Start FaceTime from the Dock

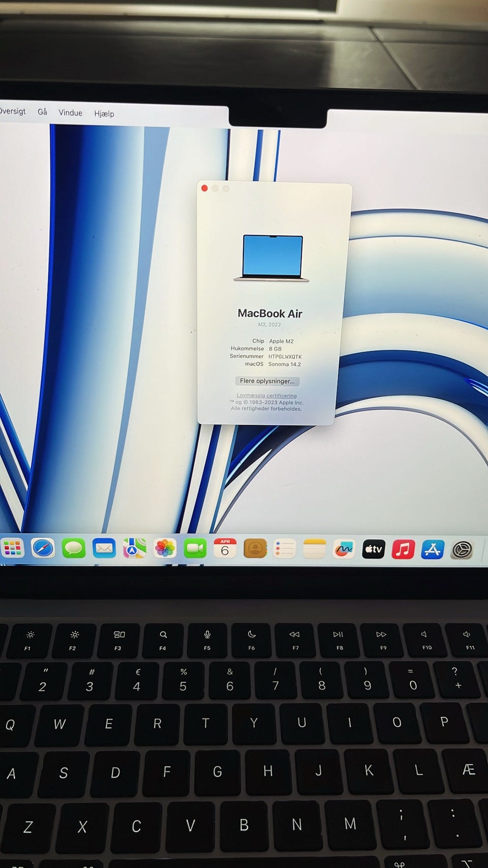pos(195,549)
